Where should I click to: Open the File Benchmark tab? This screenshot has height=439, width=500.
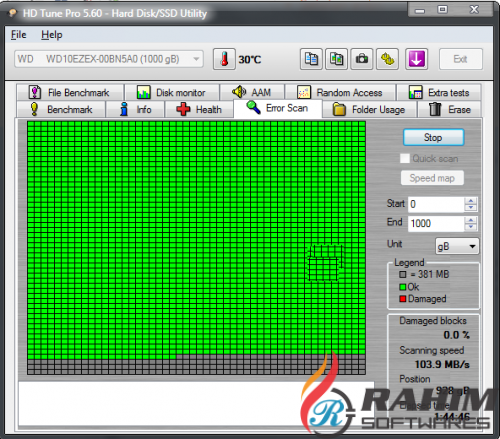tap(70, 92)
